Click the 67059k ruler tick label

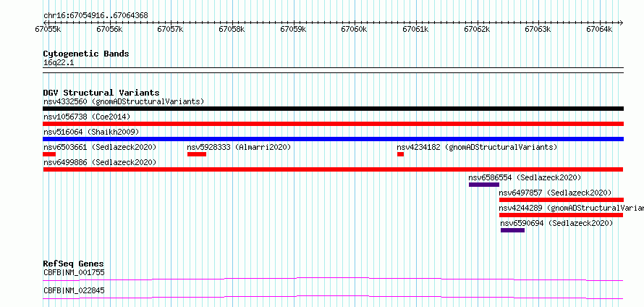293,30
